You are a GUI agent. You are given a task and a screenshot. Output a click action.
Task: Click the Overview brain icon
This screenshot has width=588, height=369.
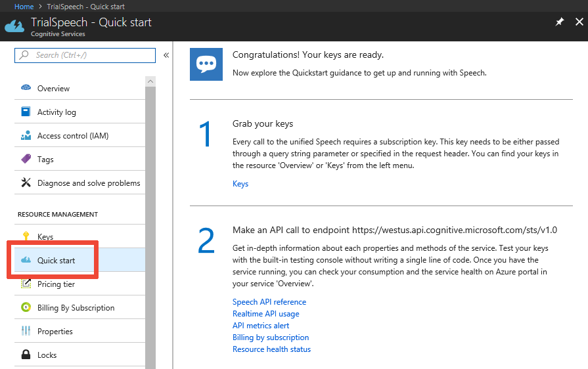pos(26,88)
